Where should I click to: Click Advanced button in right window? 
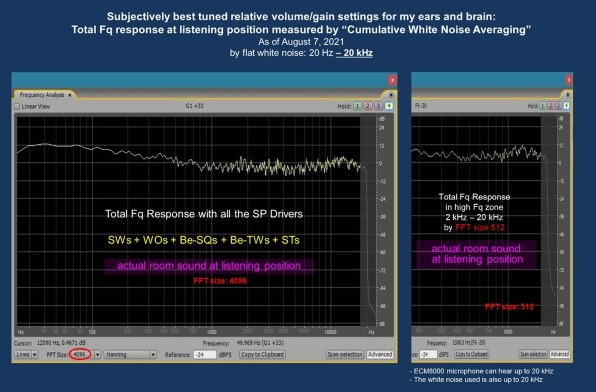(560, 354)
